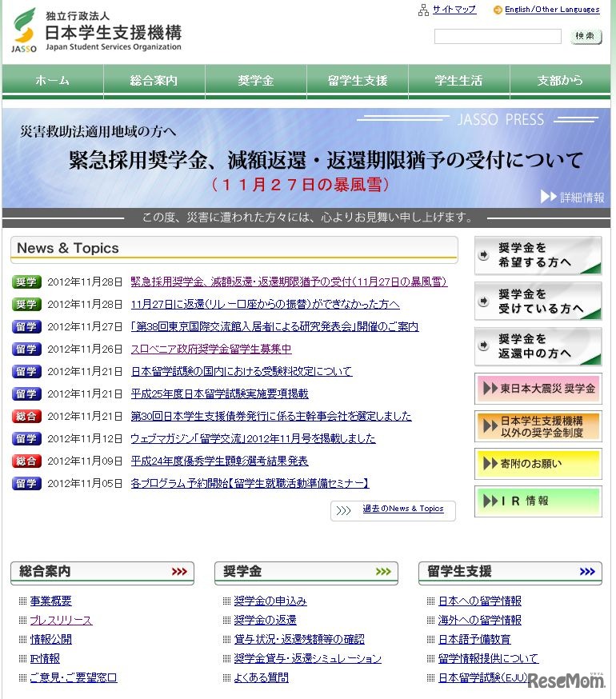Expand 奨学金 section via green >>> arrows
The width and height of the screenshot is (616, 699).
tap(383, 572)
